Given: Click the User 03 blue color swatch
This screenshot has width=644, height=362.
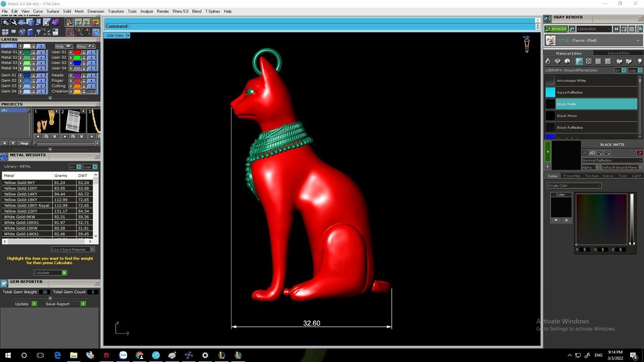Looking at the screenshot, I should [x=77, y=63].
